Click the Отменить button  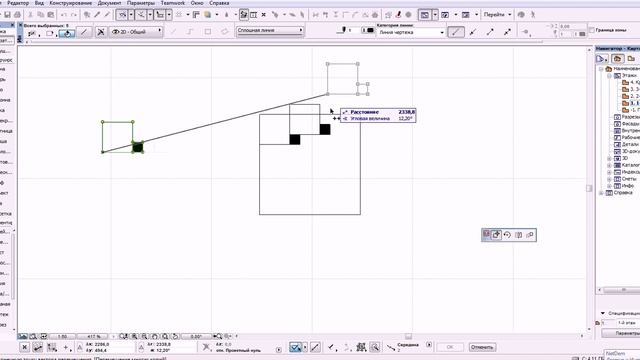coord(482,347)
